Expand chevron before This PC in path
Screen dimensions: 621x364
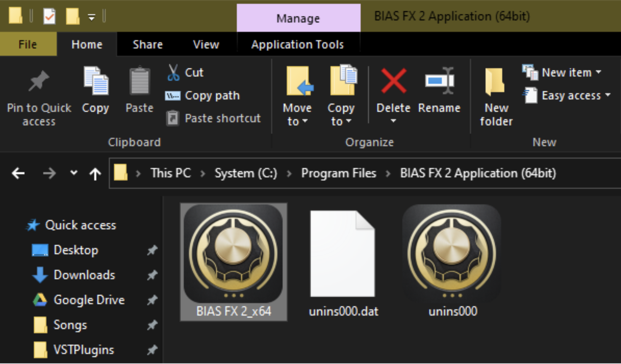[x=138, y=173]
